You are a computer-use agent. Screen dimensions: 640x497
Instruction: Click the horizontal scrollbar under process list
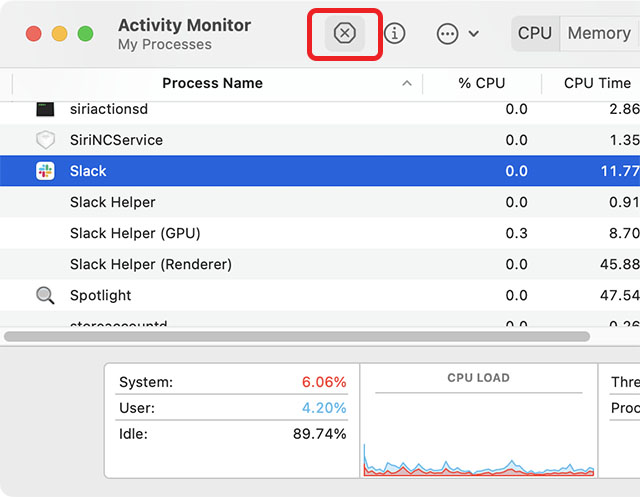pos(297,337)
